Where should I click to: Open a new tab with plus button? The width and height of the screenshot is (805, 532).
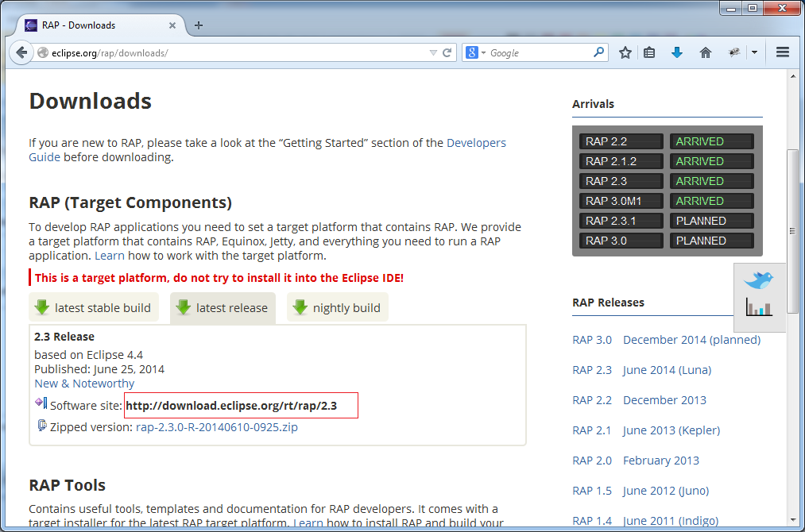click(199, 25)
